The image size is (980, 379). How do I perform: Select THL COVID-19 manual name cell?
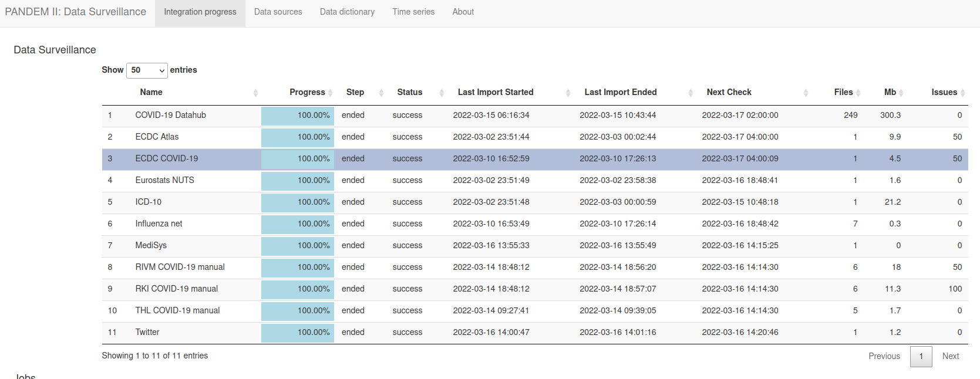pyautogui.click(x=177, y=310)
